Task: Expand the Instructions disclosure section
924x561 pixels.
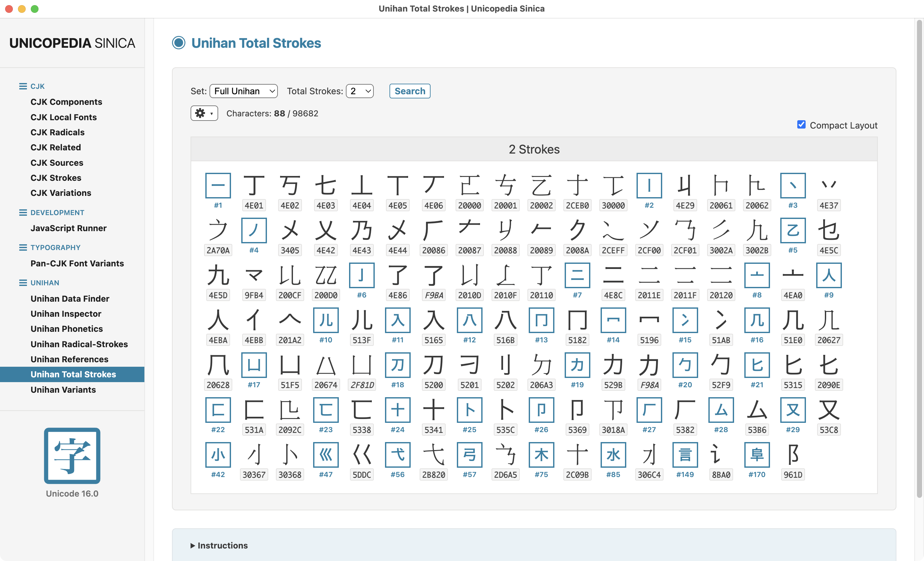Action: point(219,545)
